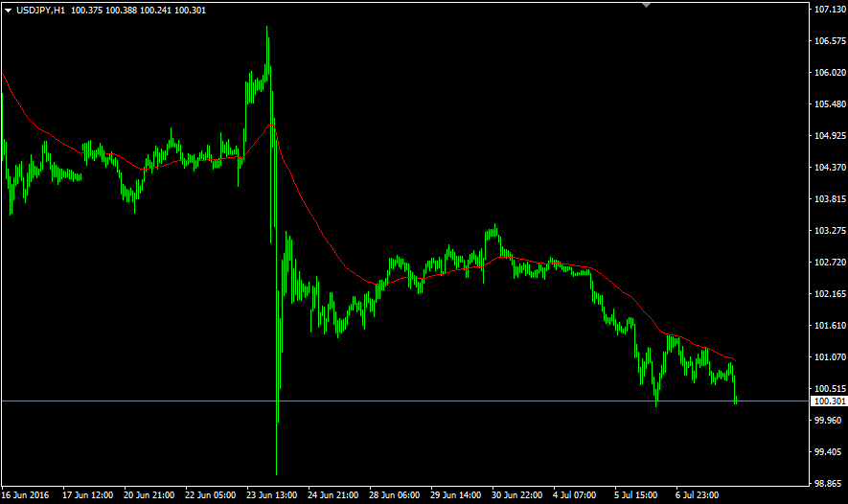Select the grey horizontal current price line
Image resolution: width=848 pixels, height=504 pixels.
[405, 401]
